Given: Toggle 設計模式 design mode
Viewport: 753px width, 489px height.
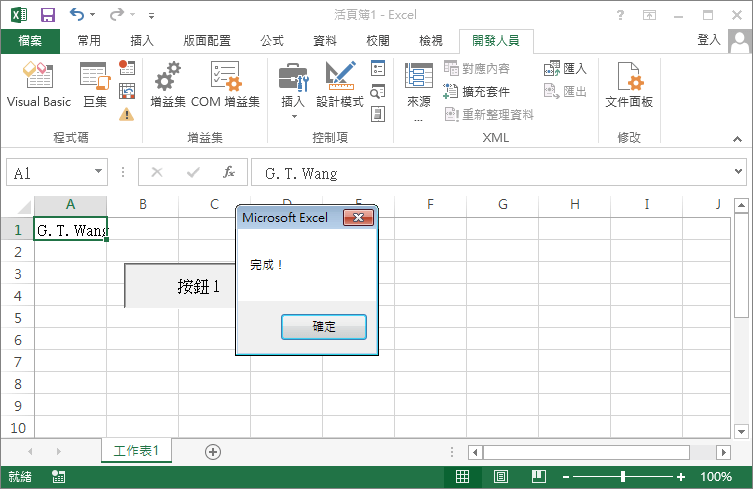Looking at the screenshot, I should [x=340, y=84].
